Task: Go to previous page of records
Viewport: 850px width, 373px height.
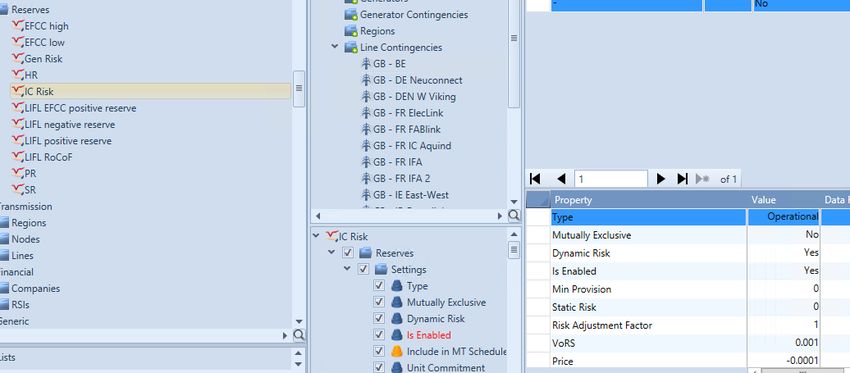Action: coord(561,178)
